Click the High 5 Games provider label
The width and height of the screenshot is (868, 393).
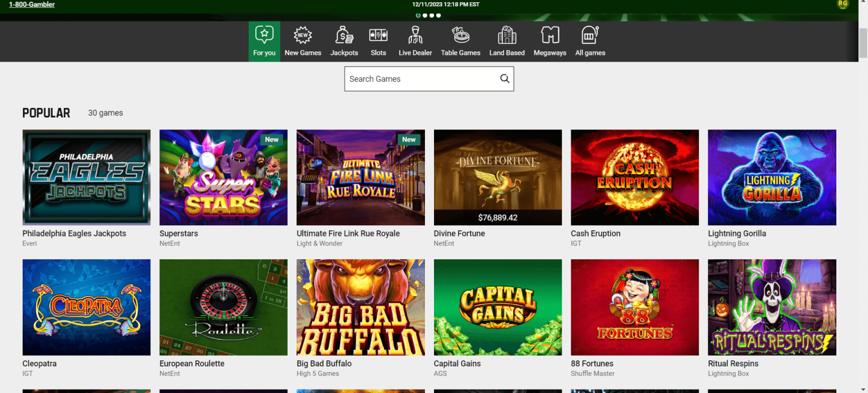coord(318,373)
